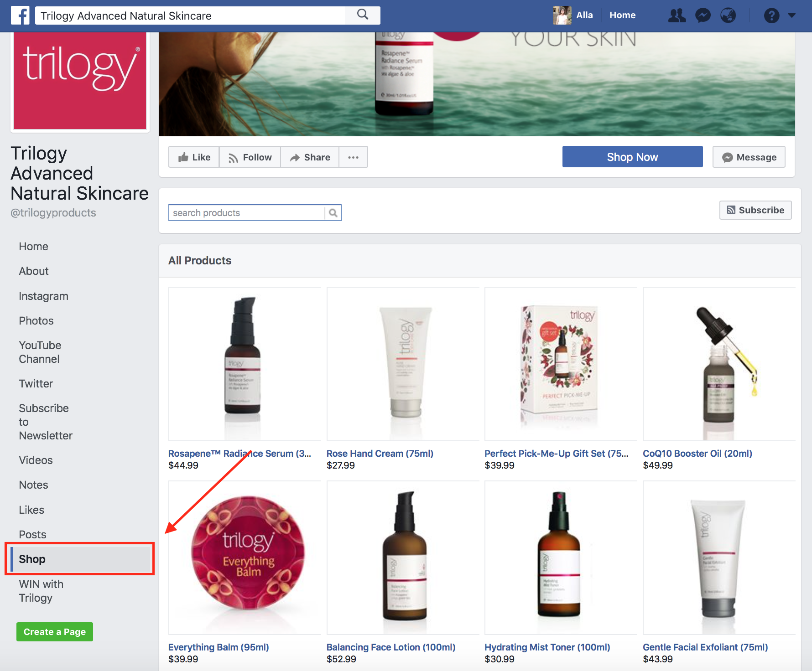Open the Friend Requests icon

[x=677, y=15]
